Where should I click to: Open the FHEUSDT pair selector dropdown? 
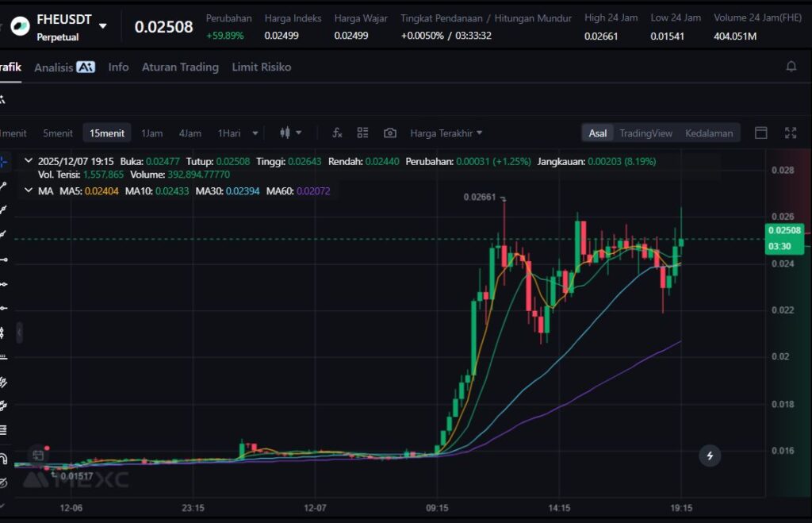102,25
